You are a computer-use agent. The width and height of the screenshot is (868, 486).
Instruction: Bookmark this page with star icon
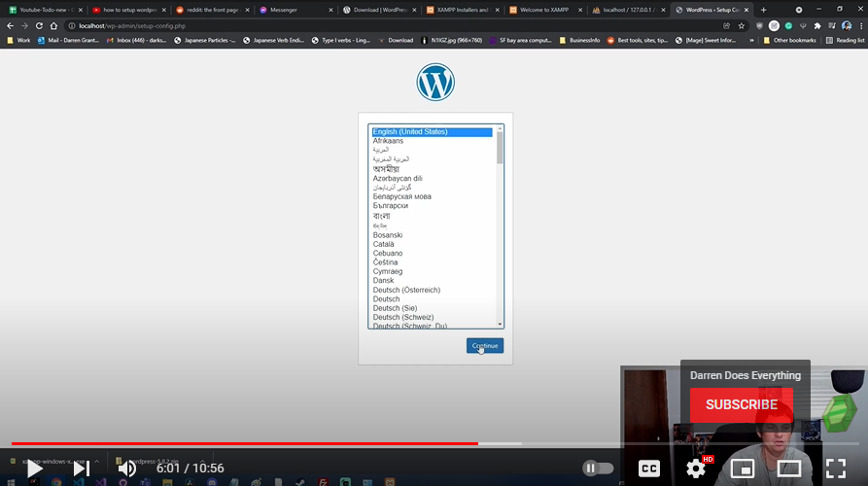(742, 26)
